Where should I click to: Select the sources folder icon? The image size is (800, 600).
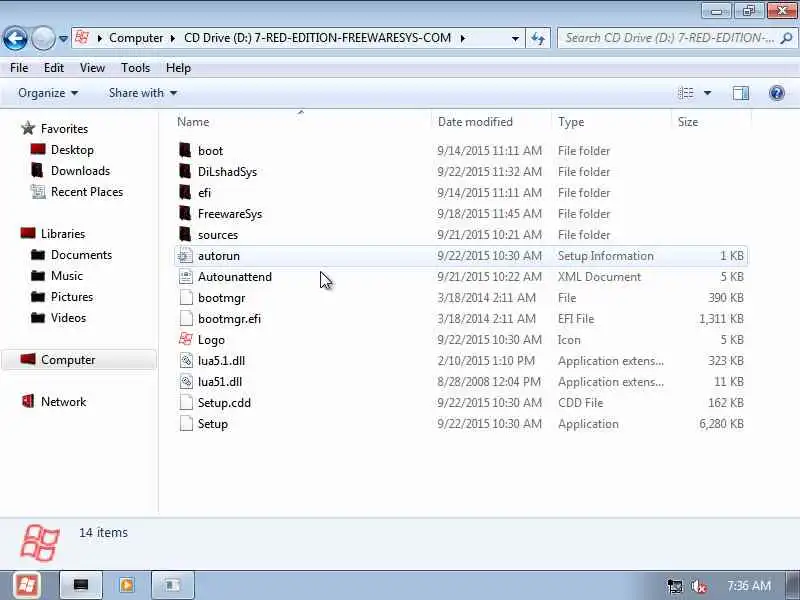[185, 234]
